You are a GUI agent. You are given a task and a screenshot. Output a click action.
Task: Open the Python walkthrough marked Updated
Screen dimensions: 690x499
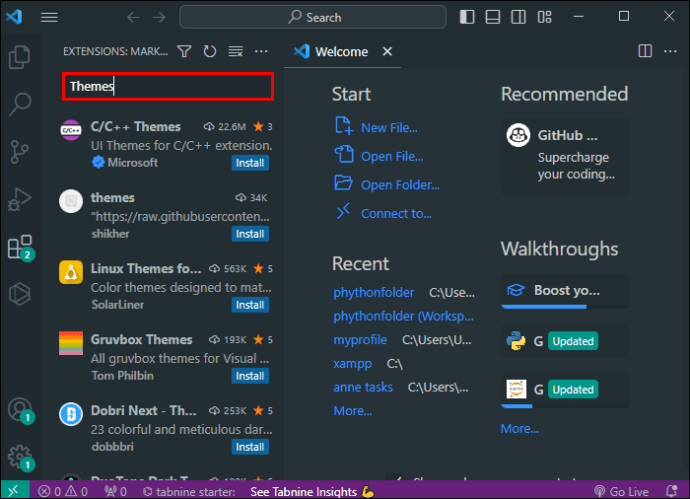tap(565, 341)
